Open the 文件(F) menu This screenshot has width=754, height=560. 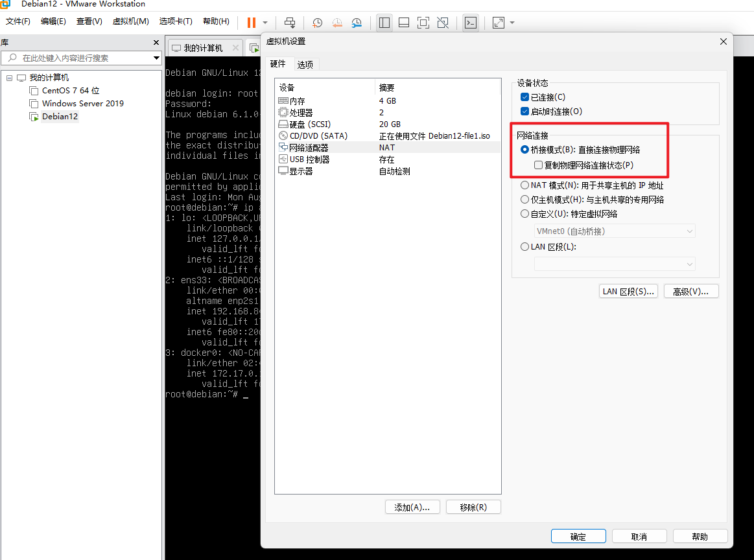coord(18,21)
